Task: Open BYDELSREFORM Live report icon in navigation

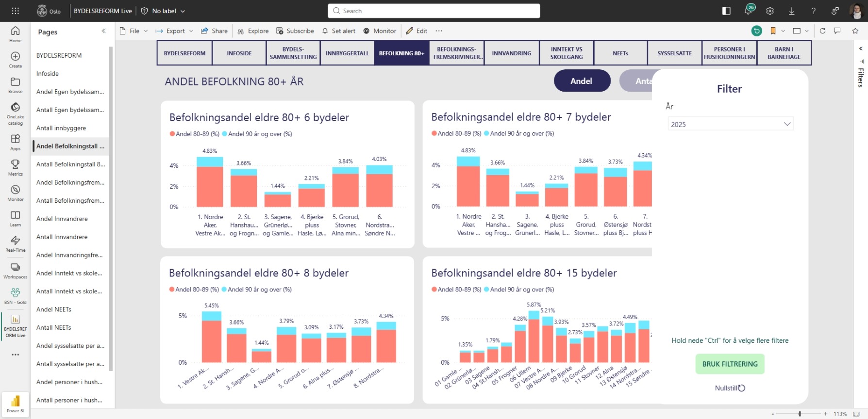Action: pos(16,326)
